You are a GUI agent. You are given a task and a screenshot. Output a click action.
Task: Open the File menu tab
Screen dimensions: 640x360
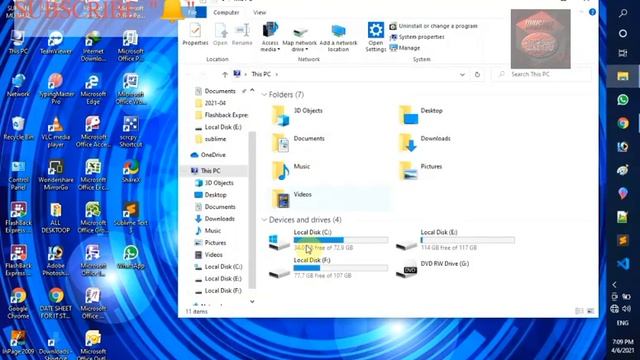pyautogui.click(x=193, y=13)
